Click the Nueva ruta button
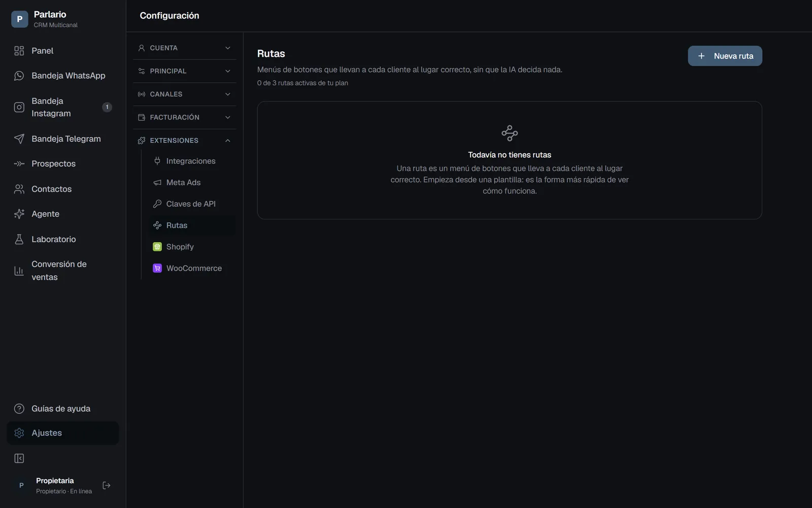This screenshot has width=812, height=508. pos(725,56)
